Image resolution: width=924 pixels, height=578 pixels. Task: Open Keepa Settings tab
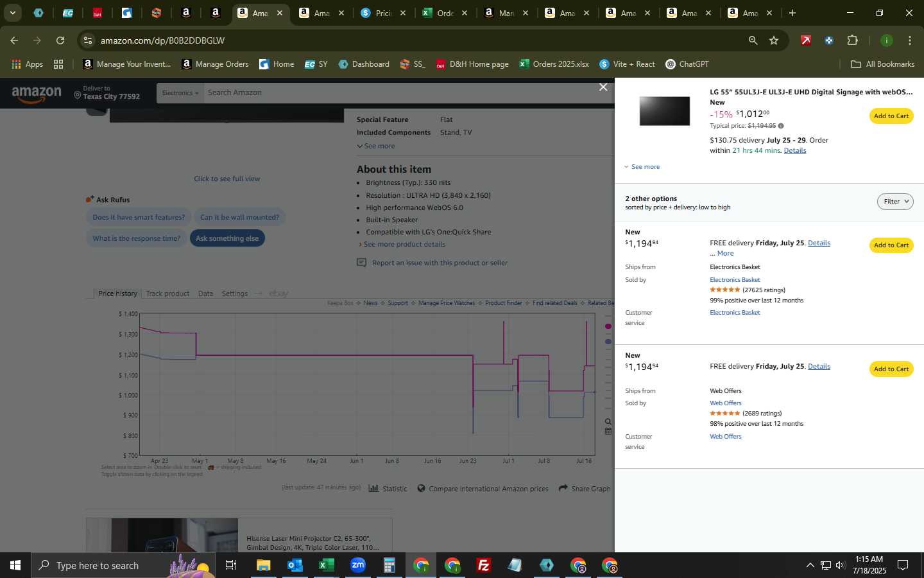pos(235,293)
